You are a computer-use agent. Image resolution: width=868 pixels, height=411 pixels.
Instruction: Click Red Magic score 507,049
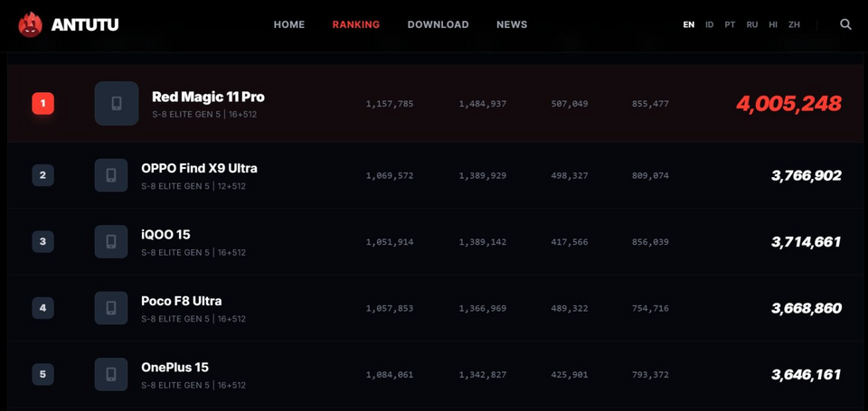570,104
